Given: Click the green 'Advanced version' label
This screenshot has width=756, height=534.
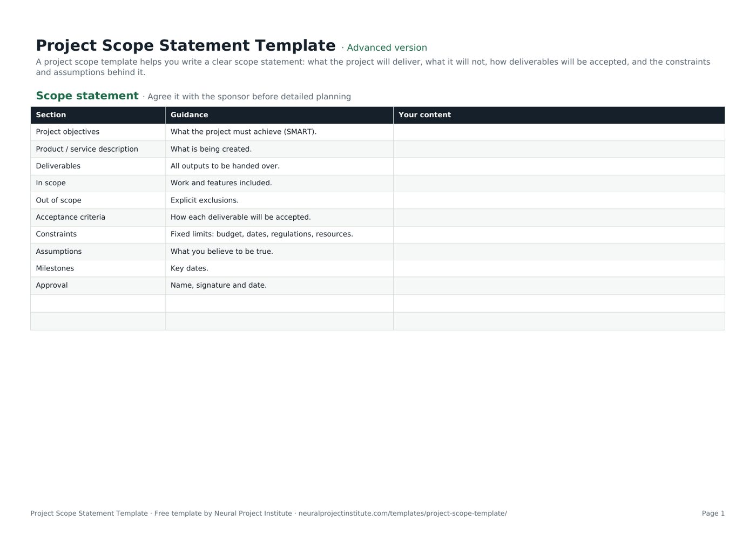Looking at the screenshot, I should (387, 48).
